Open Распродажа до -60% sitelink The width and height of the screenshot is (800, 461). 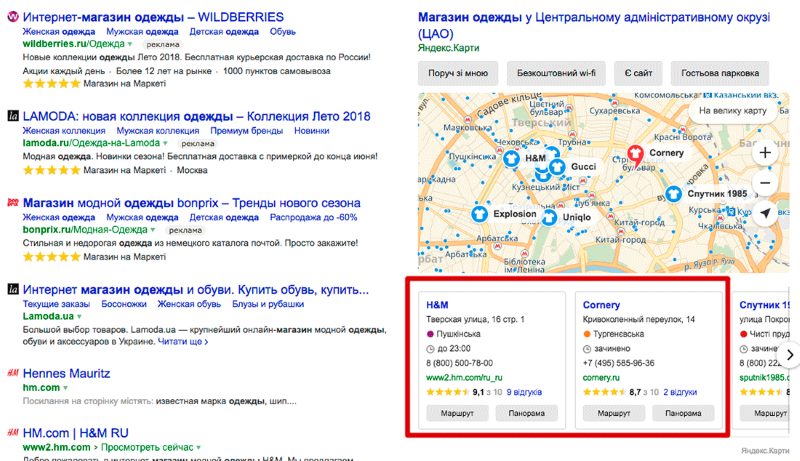[x=313, y=217]
